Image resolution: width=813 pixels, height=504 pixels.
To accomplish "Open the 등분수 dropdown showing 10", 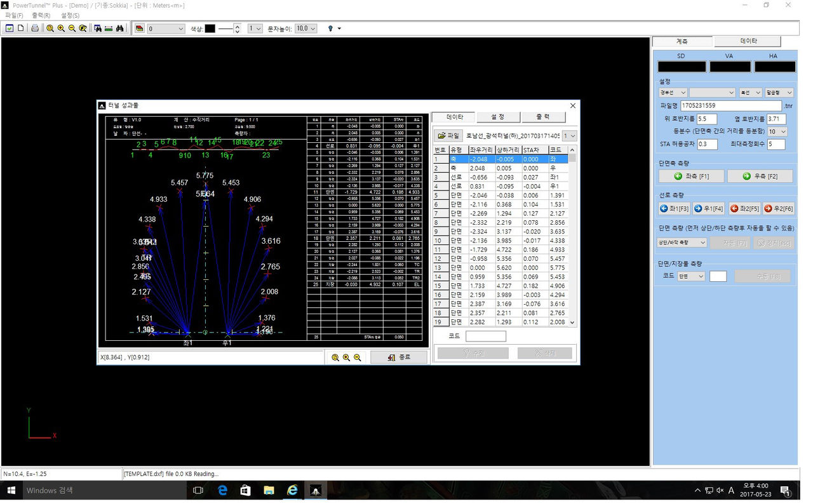I will [x=777, y=131].
